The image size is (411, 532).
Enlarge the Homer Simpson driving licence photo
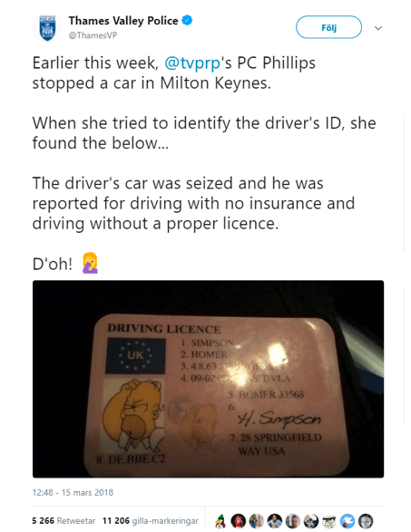pos(208,379)
